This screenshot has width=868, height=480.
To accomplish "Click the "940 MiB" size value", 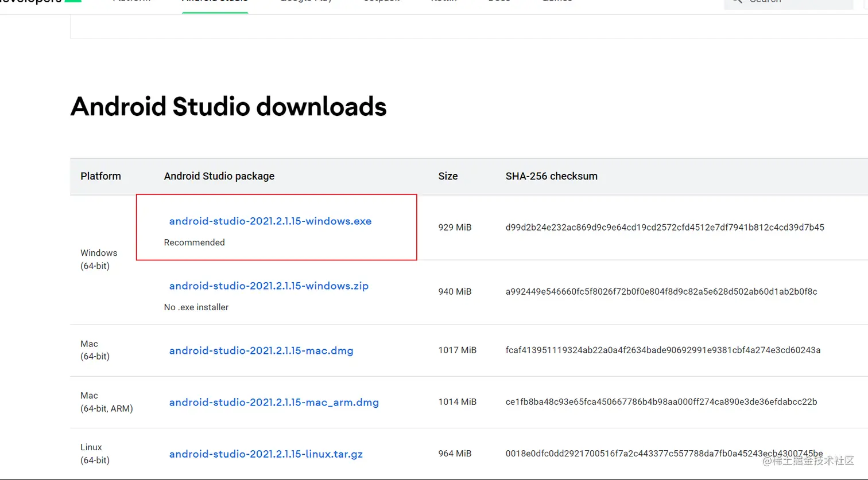I will pos(455,292).
